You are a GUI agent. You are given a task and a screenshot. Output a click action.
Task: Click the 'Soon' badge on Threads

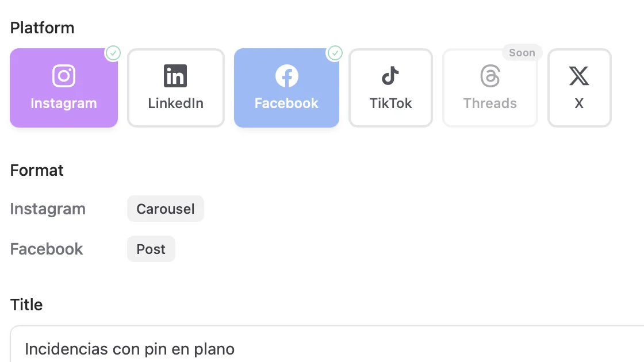tap(522, 52)
